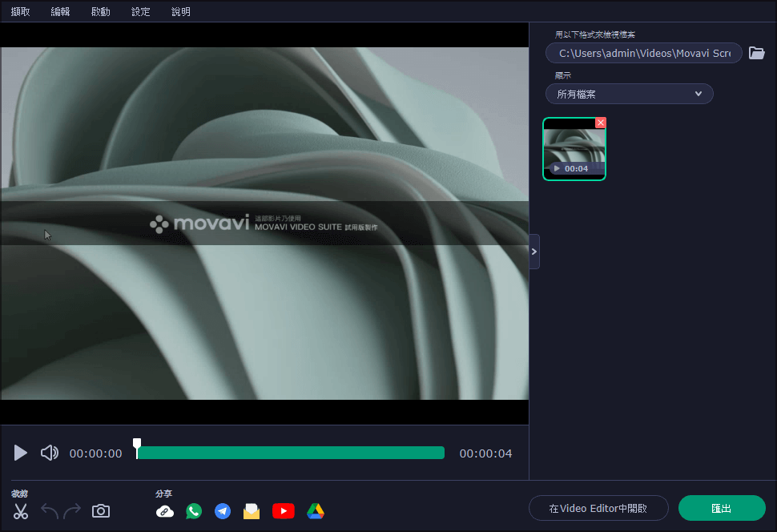Collapse the side file panel arrow
777x532 pixels.
pyautogui.click(x=534, y=252)
